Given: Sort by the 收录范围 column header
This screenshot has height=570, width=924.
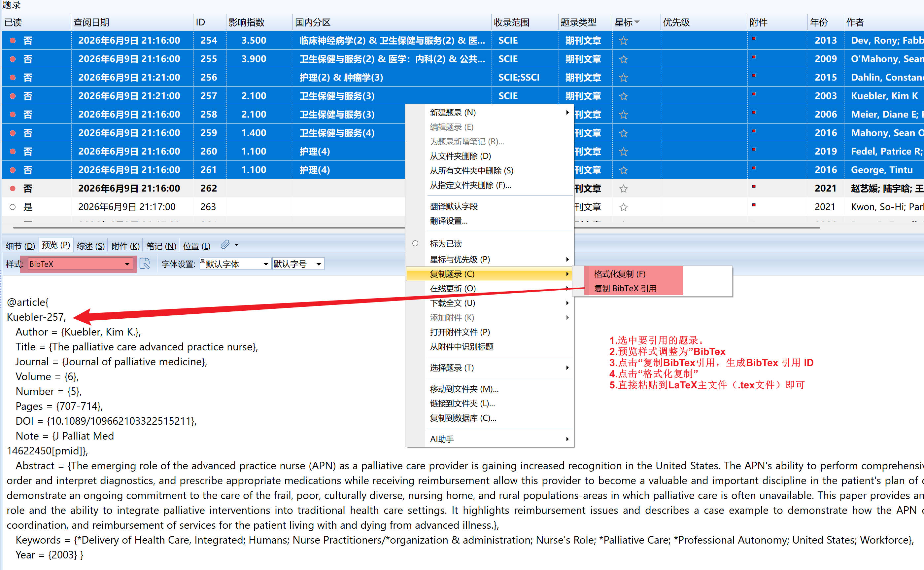Looking at the screenshot, I should click(x=525, y=22).
